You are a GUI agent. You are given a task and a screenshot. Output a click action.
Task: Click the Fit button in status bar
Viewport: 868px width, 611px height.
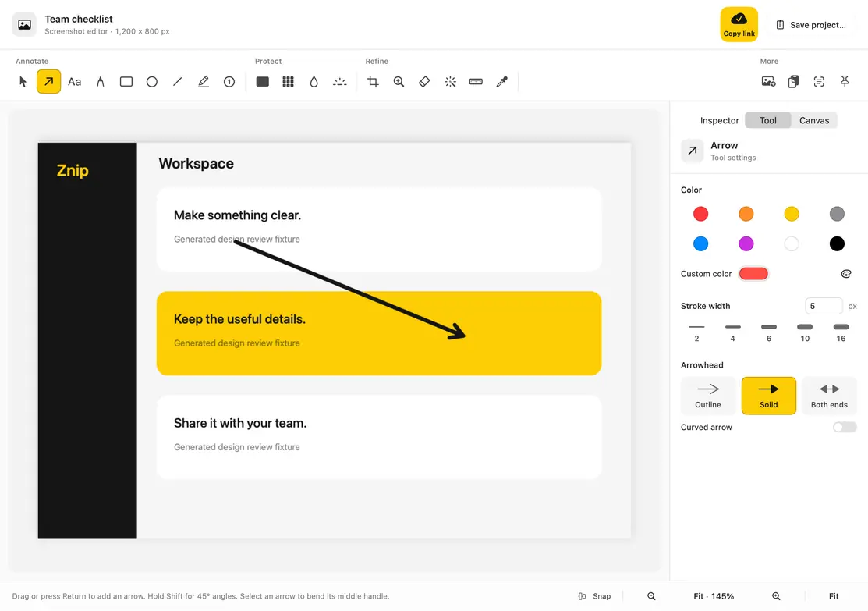click(834, 596)
